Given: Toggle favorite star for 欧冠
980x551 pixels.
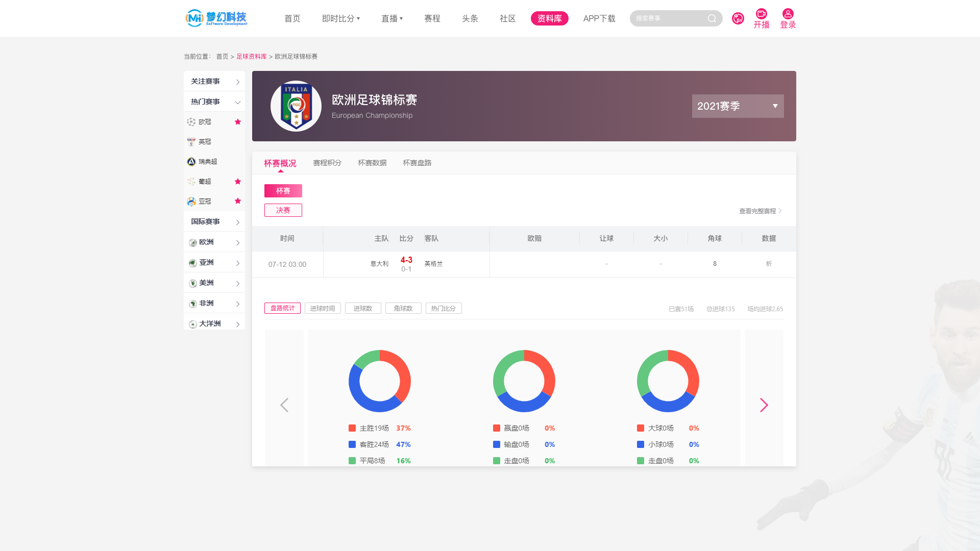Looking at the screenshot, I should 238,121.
